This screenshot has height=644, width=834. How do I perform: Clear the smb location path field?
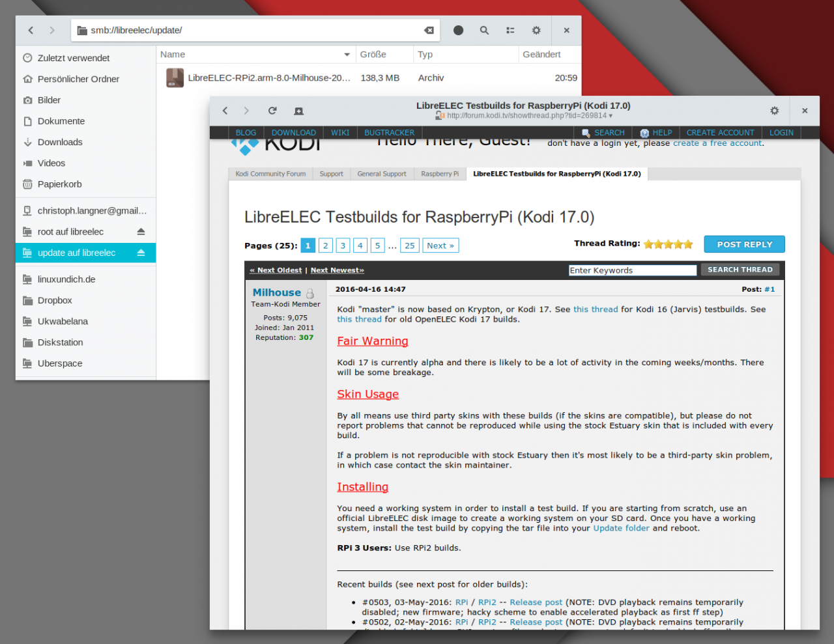click(x=429, y=31)
